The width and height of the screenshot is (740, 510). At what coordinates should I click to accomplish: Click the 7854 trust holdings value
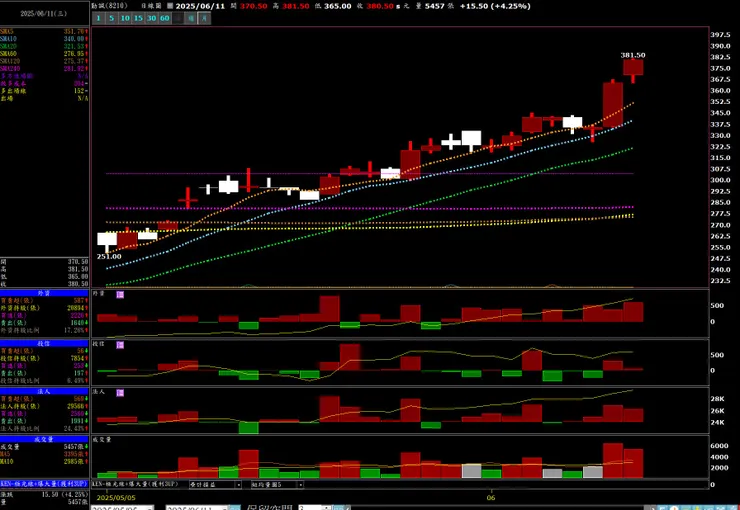click(x=76, y=359)
